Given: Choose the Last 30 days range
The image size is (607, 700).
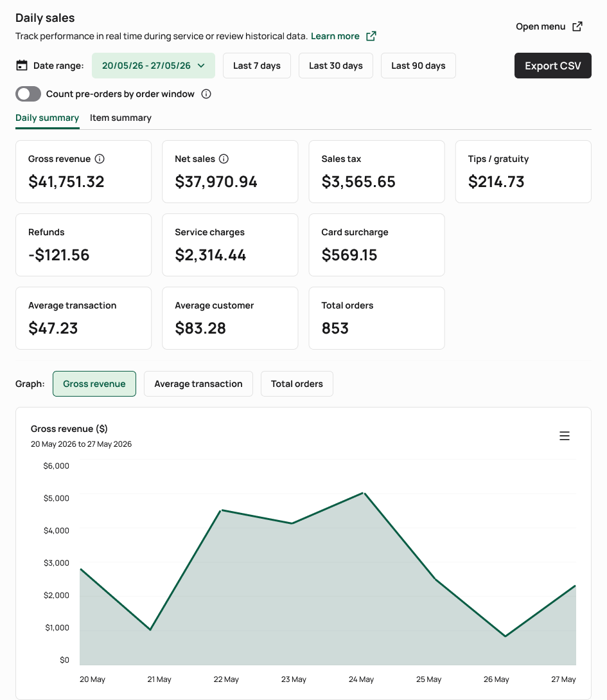Looking at the screenshot, I should pos(336,66).
